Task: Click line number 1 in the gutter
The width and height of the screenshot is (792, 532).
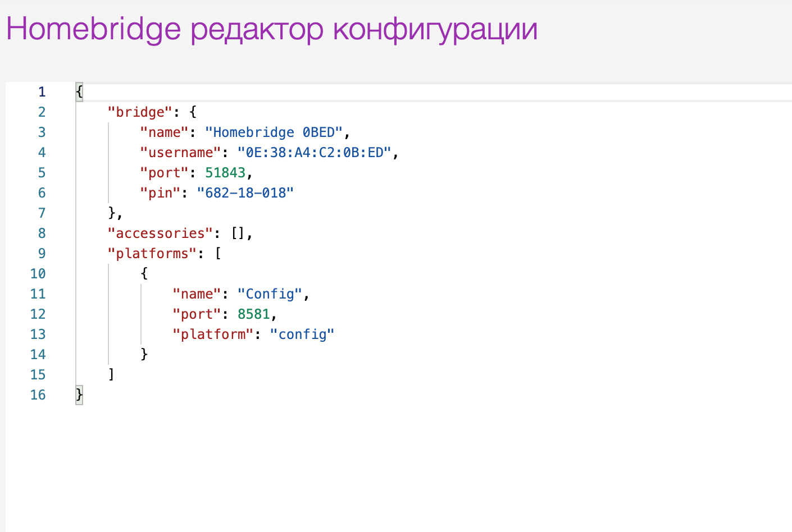Action: coord(42,91)
